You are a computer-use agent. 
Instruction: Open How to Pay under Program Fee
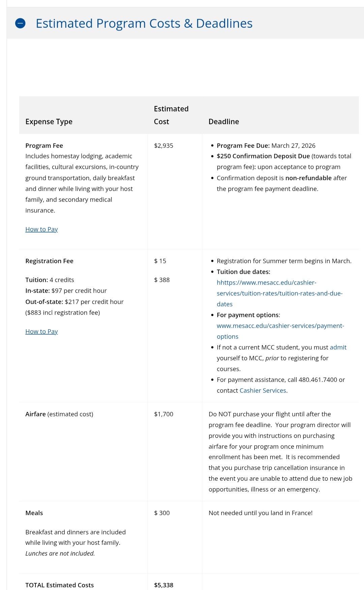coord(41,229)
